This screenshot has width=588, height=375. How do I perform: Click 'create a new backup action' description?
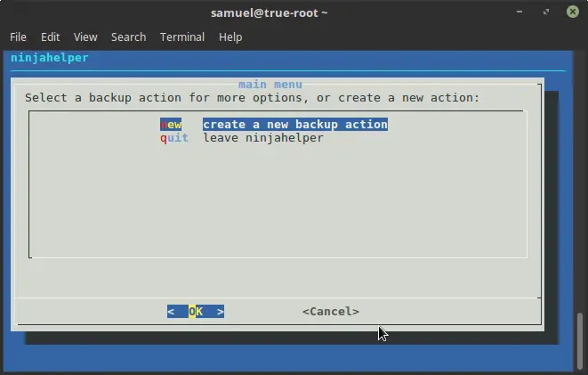point(295,125)
